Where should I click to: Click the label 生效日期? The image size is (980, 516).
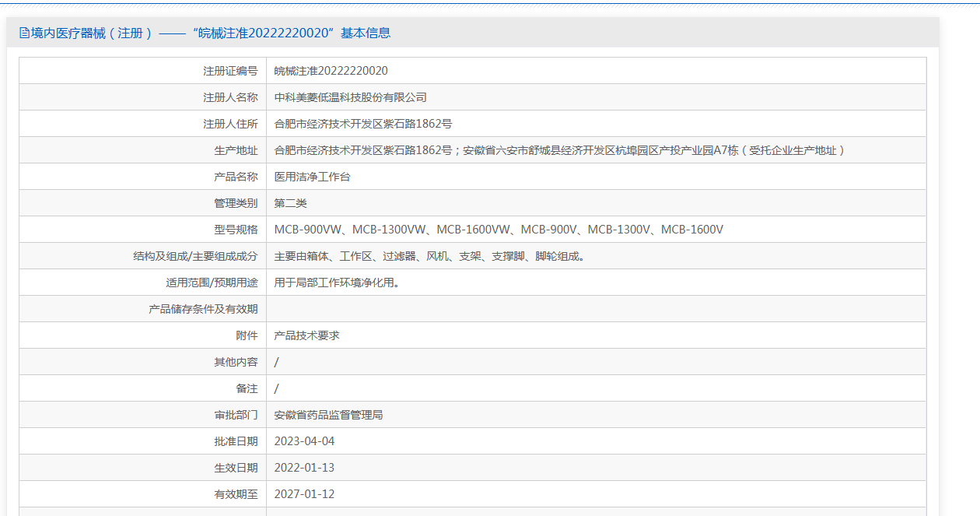point(236,468)
